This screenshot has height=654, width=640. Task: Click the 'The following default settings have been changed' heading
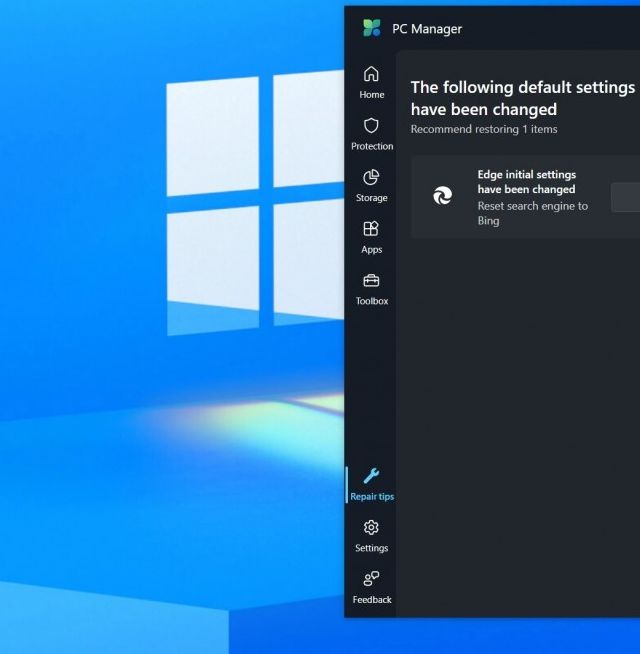click(522, 98)
